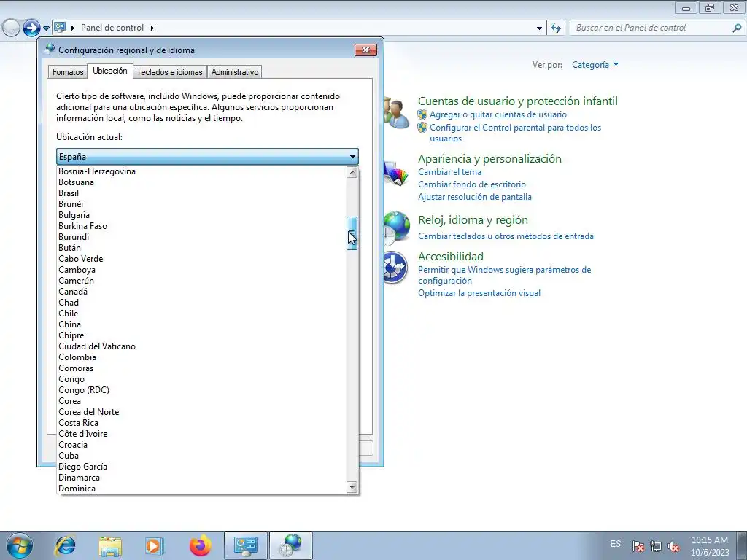
Task: Pick Côte d'Ivoire from the list
Action: (201, 435)
